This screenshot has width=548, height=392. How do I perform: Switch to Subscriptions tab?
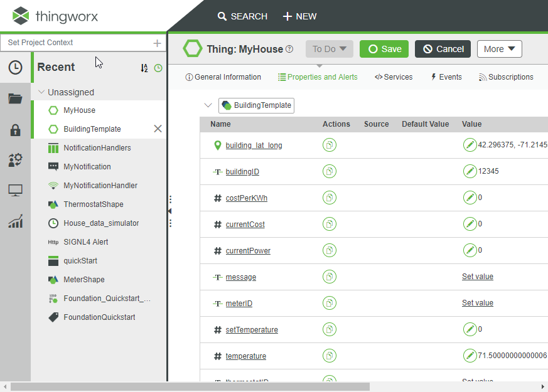506,77
